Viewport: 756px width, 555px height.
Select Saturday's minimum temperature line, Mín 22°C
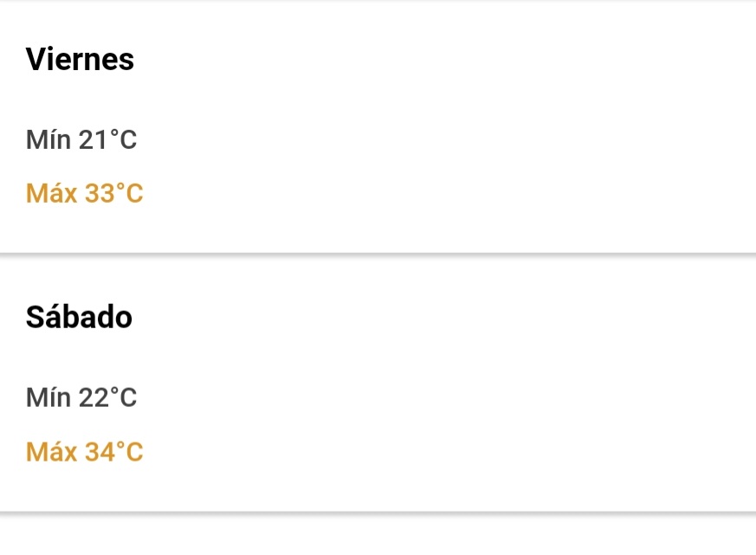coord(81,397)
